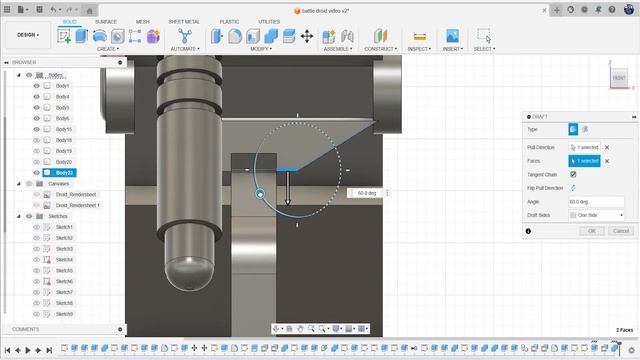Open the Modify dropdown menu
The height and width of the screenshot is (360, 640).
261,49
